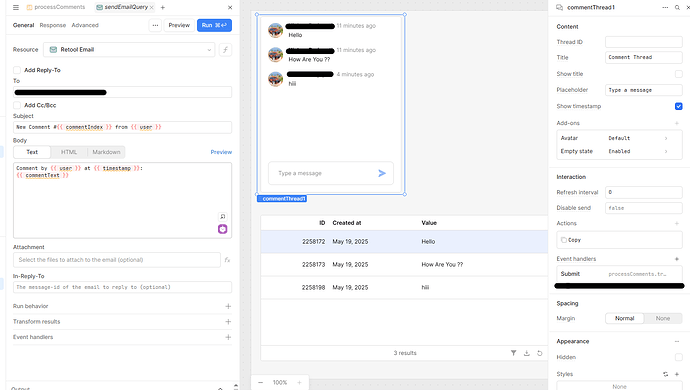
Task: Select HTML body format
Action: point(69,152)
